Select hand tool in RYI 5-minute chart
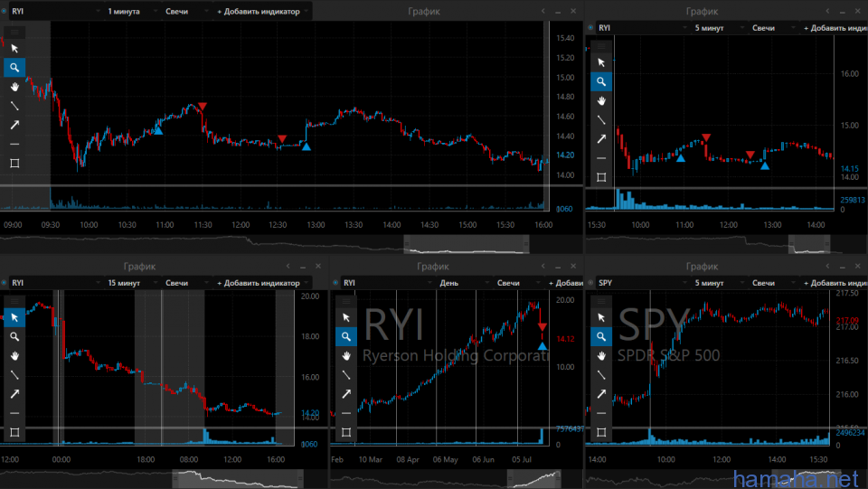 [x=601, y=100]
